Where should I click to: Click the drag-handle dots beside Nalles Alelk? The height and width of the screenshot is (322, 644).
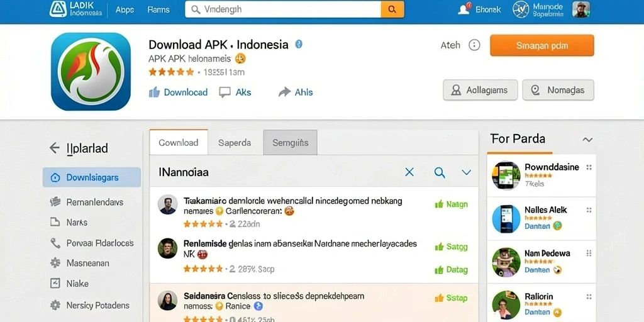point(589,210)
